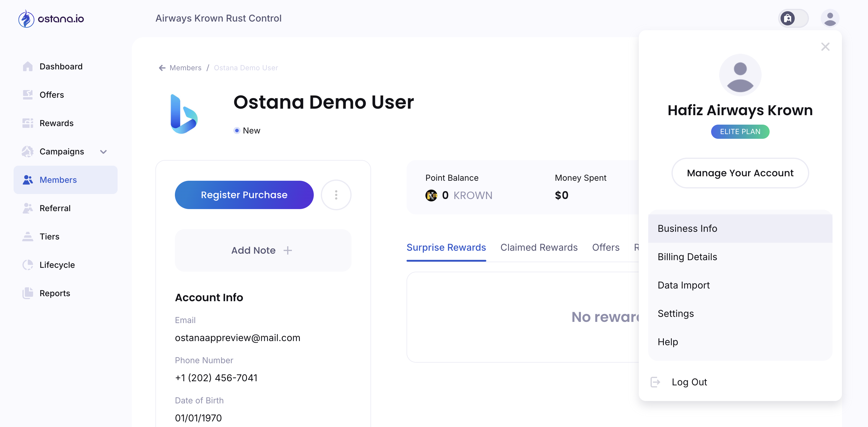Click the Airways Krown Rust Control title
Screen dimensions: 868x427
pyautogui.click(x=218, y=18)
